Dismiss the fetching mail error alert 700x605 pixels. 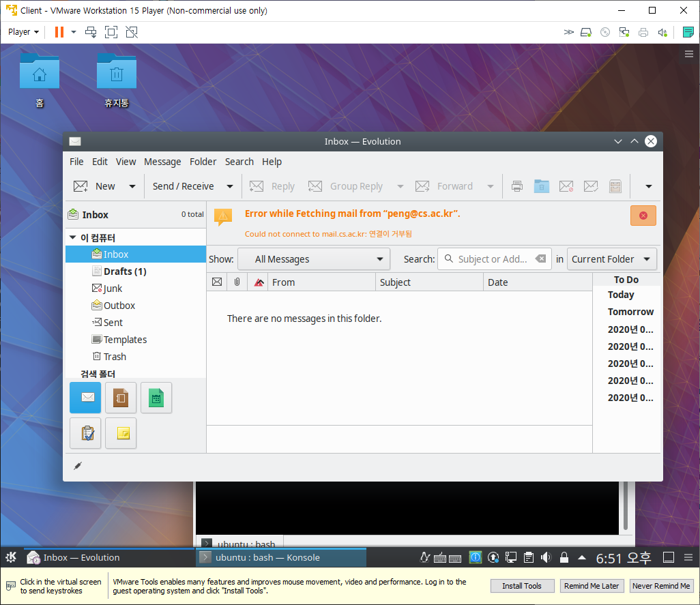(x=643, y=216)
